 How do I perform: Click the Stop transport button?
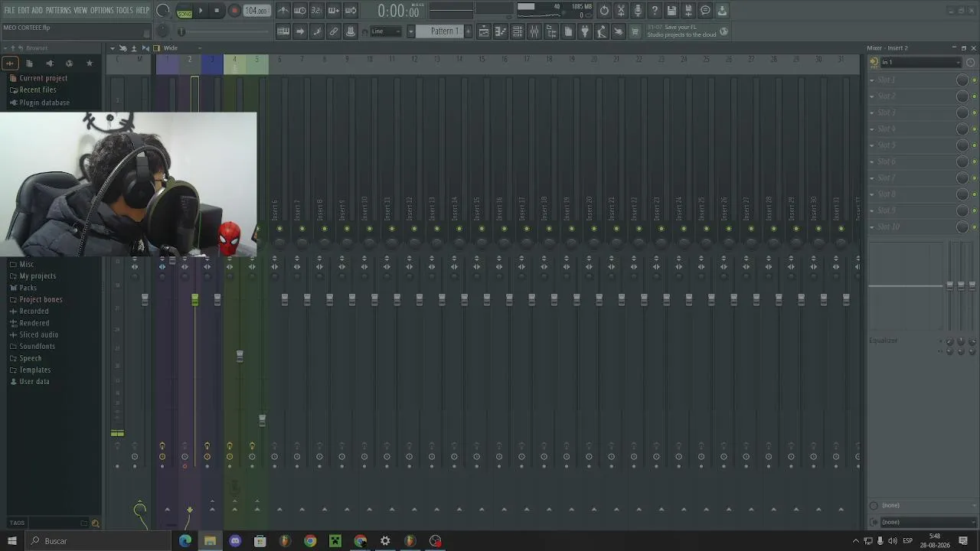(217, 11)
